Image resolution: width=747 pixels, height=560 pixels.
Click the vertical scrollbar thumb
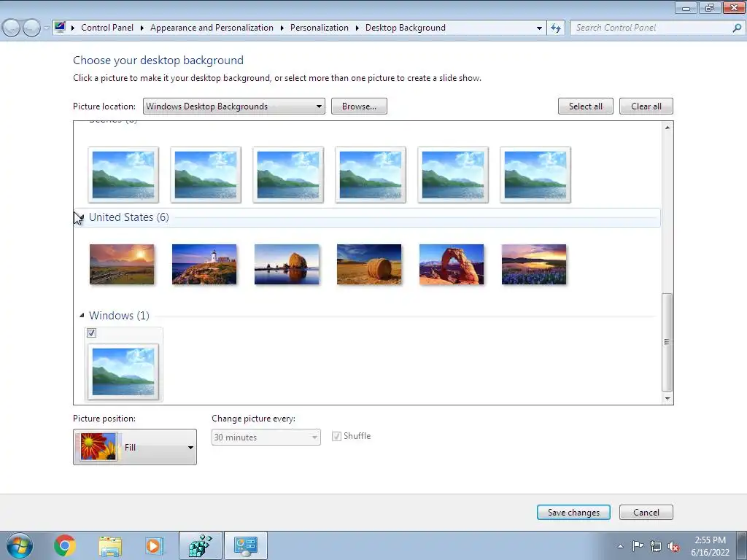667,342
